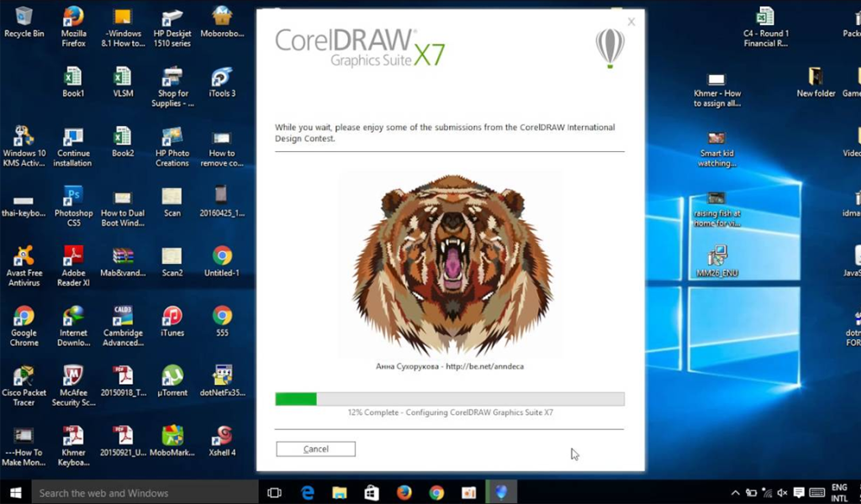Screen dimensions: 861x504
Task: Select the Untitled-1 Chrome file
Action: tap(222, 261)
